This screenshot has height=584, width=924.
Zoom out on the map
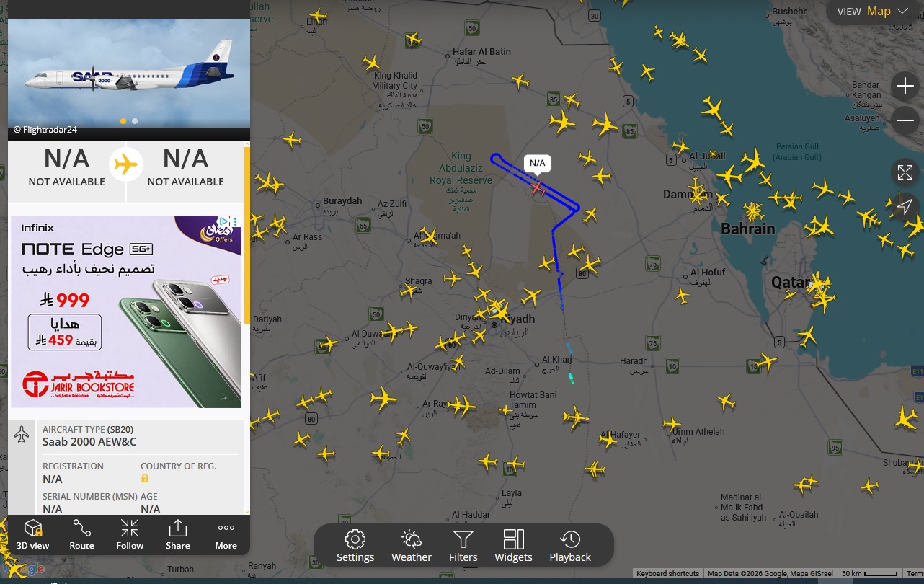click(905, 120)
